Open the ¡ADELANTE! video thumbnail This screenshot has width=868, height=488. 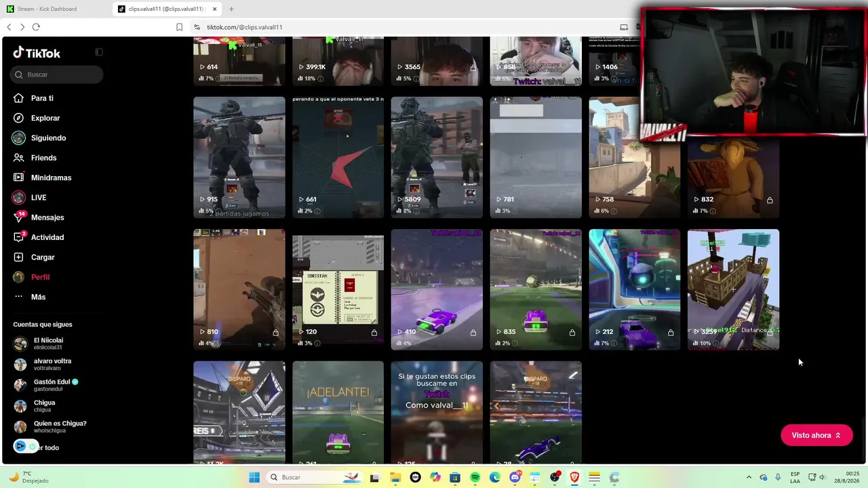coord(338,412)
